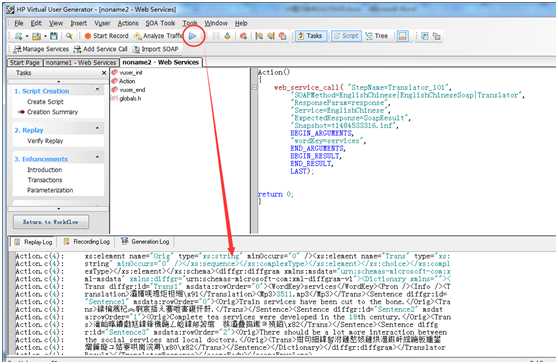The width and height of the screenshot is (558, 364).
Task: Open the Create Script task link
Action: click(x=45, y=102)
